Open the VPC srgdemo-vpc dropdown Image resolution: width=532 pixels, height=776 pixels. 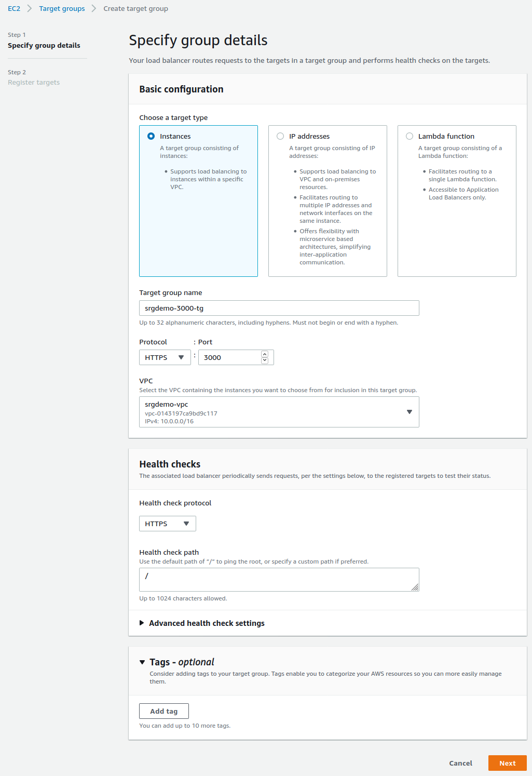pyautogui.click(x=279, y=412)
